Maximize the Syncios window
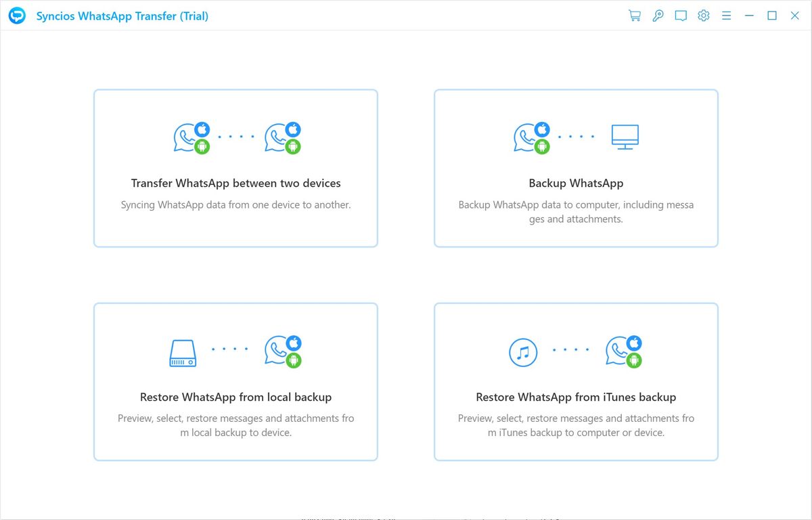The height and width of the screenshot is (520, 812). tap(772, 16)
